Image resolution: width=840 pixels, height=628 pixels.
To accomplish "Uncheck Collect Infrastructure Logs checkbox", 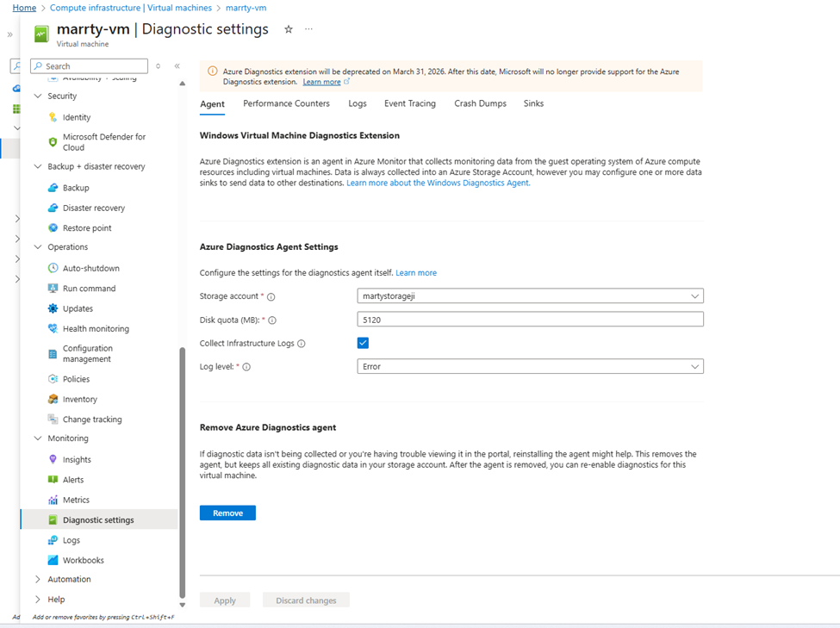I will tap(363, 343).
